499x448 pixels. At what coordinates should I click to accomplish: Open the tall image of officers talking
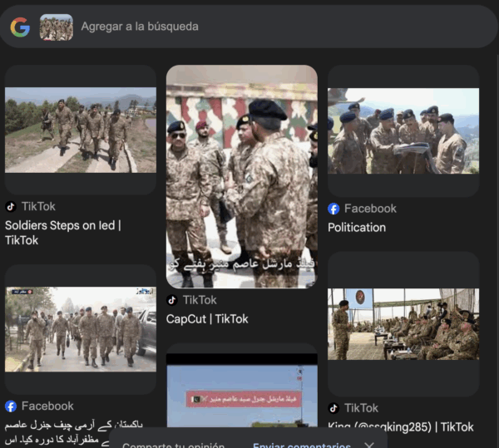[242, 177]
